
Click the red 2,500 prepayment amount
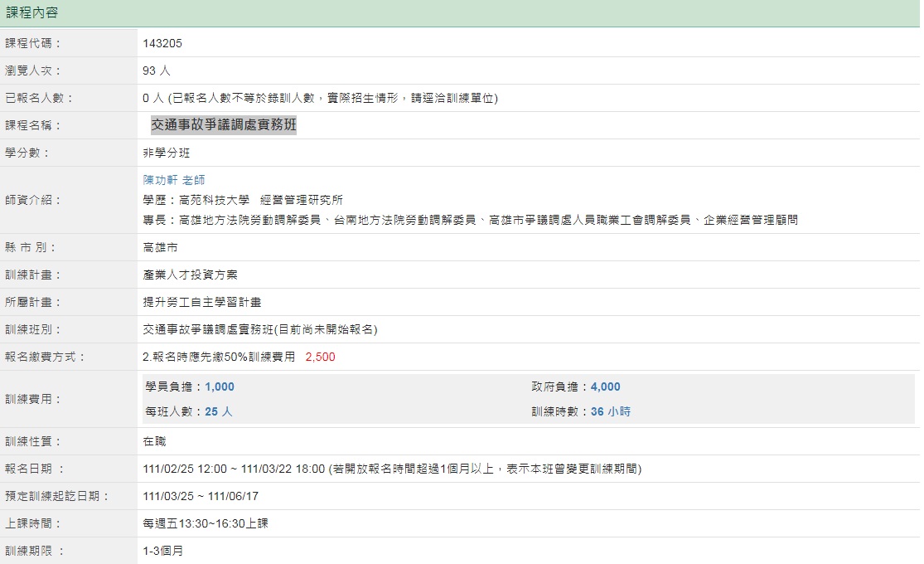coord(320,357)
